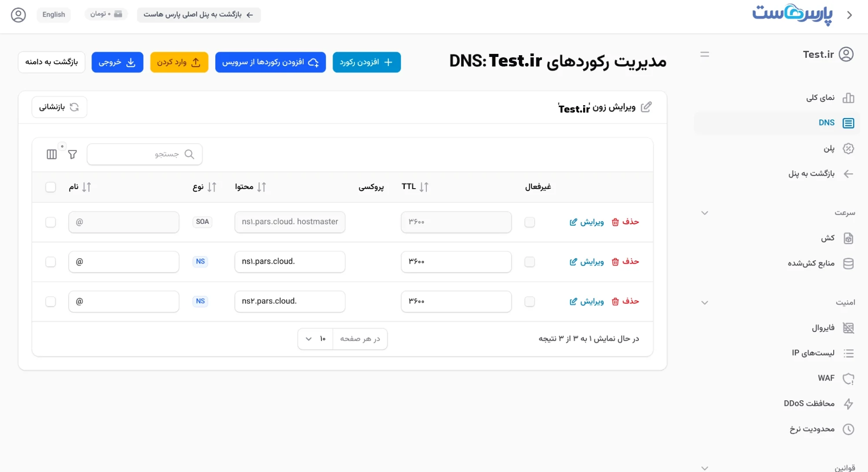
Task: Select the ns1.pars.cloud. NS row checkbox
Action: point(50,262)
